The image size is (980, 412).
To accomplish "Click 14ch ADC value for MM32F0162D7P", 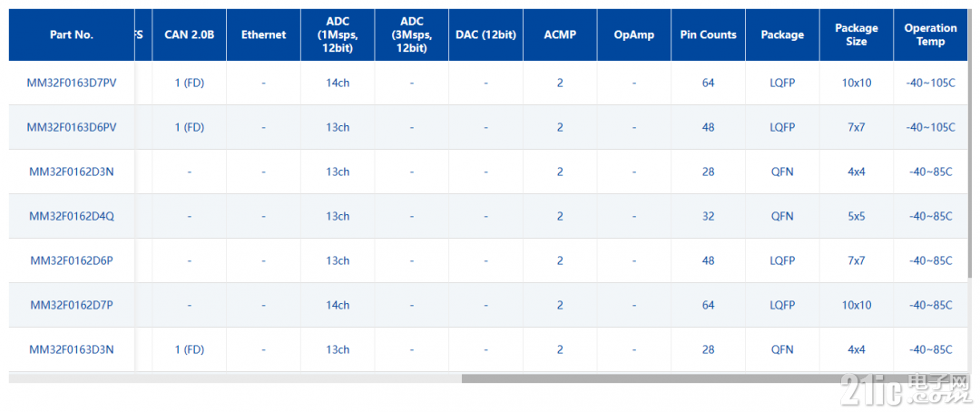I will point(338,305).
